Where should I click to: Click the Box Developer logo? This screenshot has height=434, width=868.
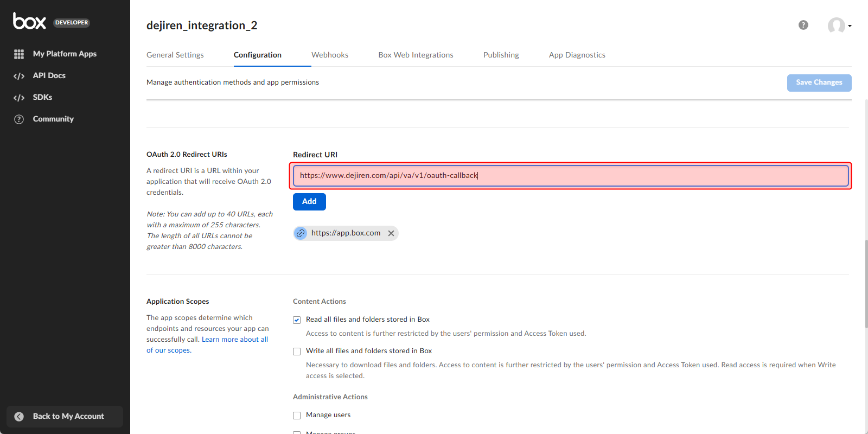click(52, 21)
